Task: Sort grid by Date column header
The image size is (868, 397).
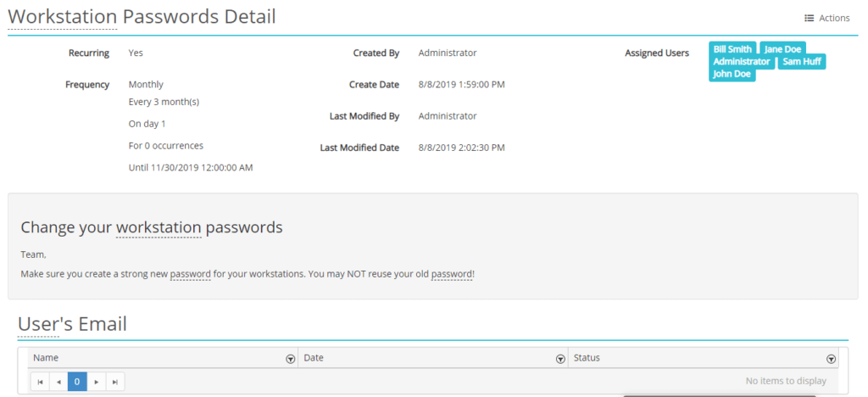Action: pos(314,358)
